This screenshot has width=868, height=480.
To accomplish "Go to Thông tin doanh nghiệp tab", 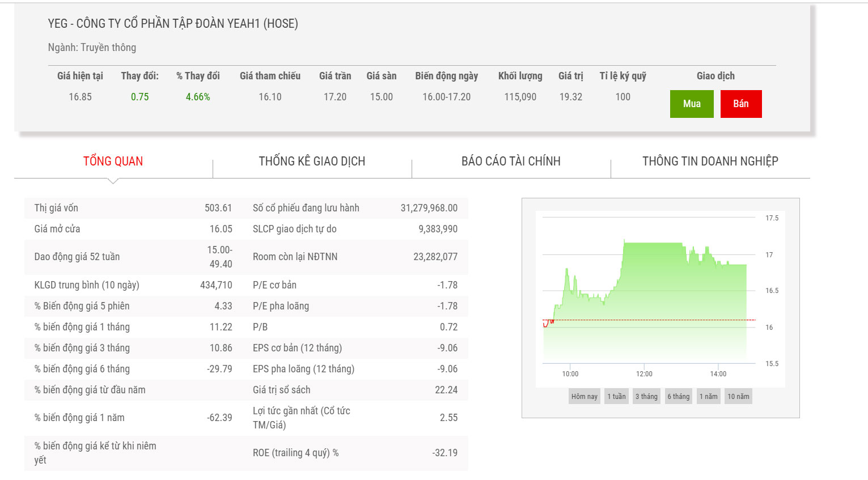I will click(710, 162).
